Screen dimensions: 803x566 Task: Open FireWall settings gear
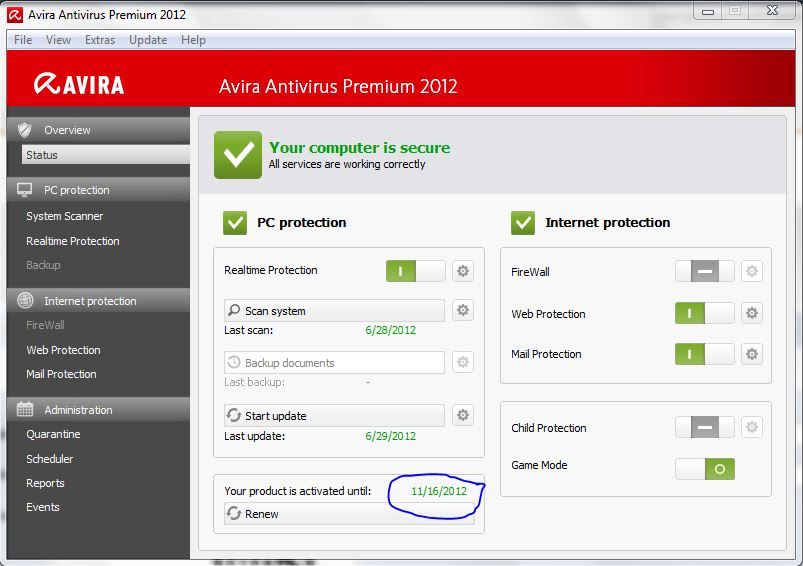coord(751,271)
